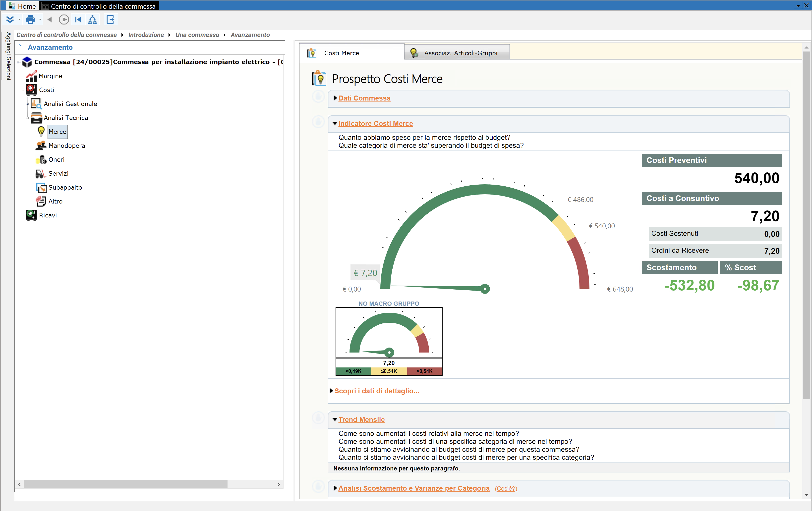The width and height of the screenshot is (812, 511).
Task: Click the Commessa cube icon
Action: click(27, 62)
